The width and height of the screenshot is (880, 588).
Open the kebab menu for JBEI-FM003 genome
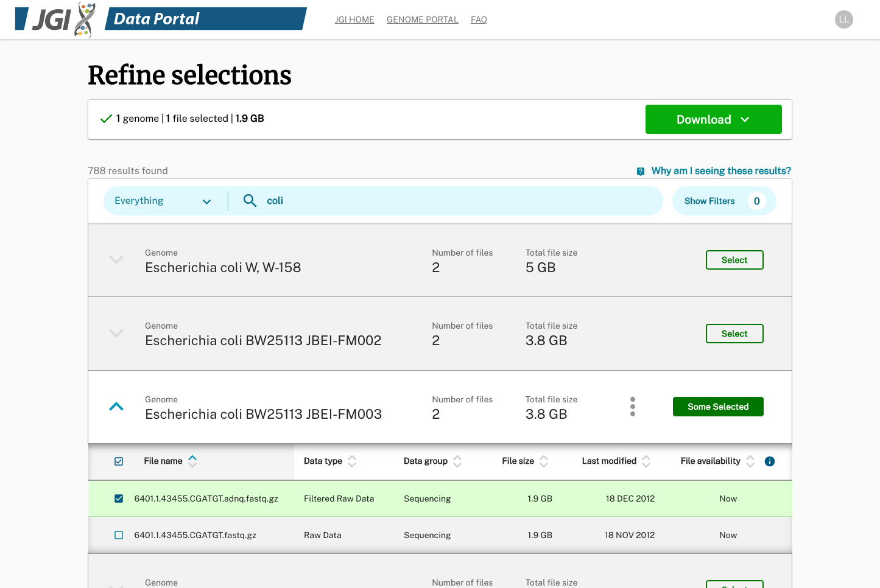tap(633, 406)
